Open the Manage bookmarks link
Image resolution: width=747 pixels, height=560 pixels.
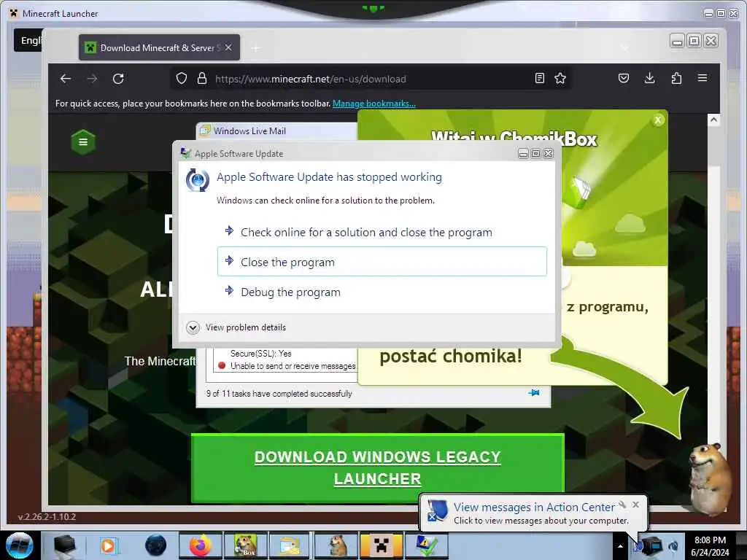click(x=374, y=104)
